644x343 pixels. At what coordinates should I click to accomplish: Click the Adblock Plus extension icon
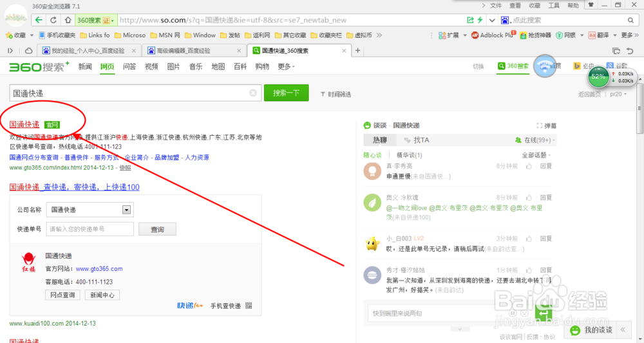click(x=493, y=35)
